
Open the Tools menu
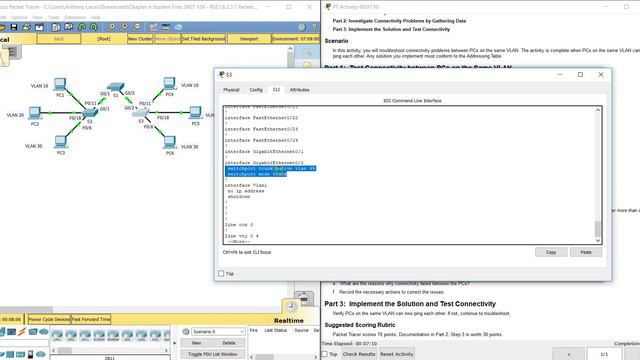(x=53, y=18)
